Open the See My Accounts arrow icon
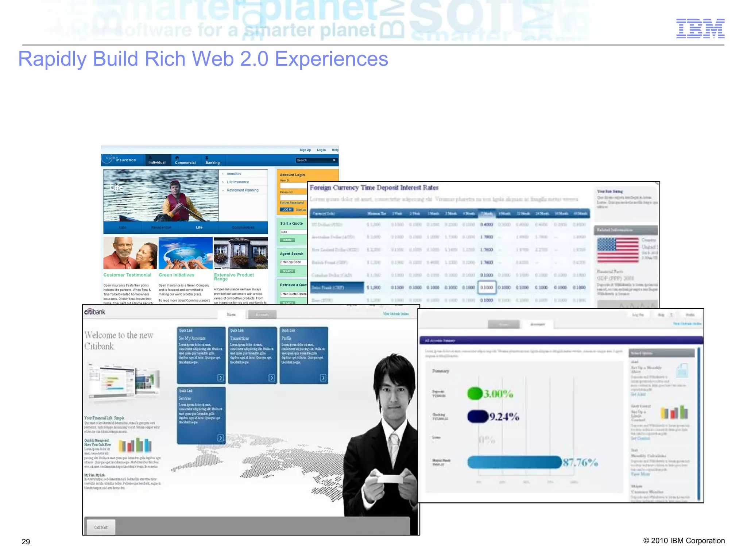747x560 pixels. tap(220, 378)
